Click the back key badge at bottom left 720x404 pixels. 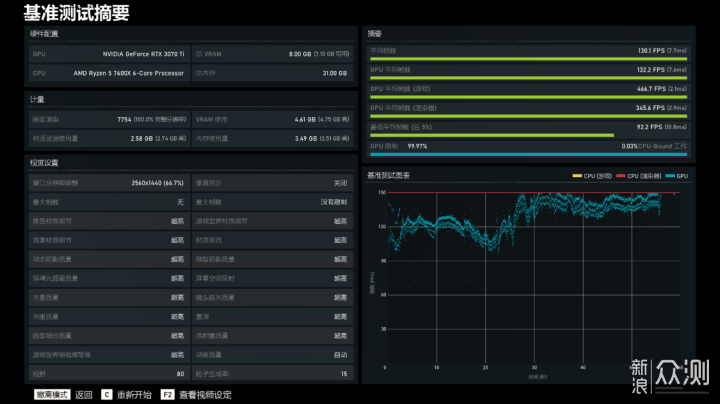pos(52,394)
